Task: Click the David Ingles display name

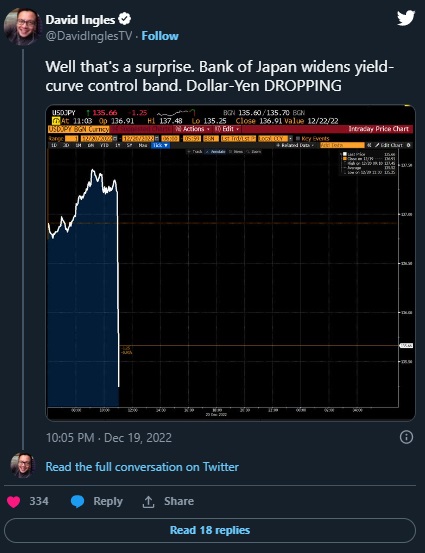Action: click(80, 20)
